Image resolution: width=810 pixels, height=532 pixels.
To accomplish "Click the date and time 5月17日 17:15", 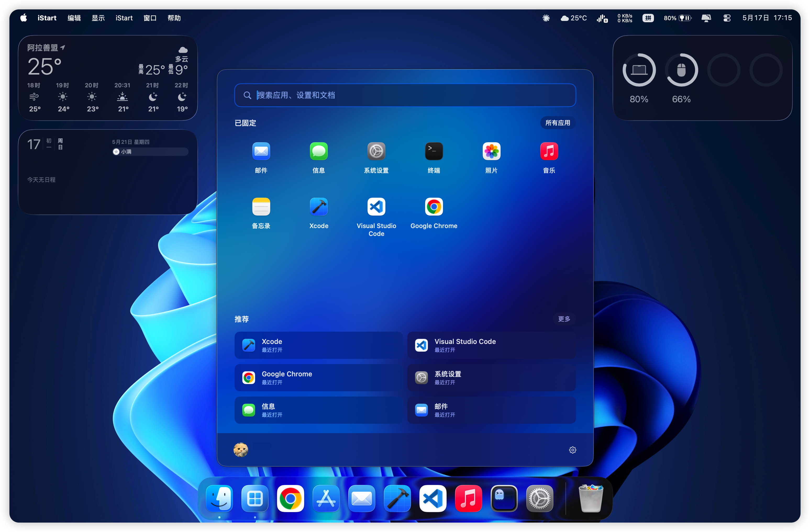I will pos(767,18).
